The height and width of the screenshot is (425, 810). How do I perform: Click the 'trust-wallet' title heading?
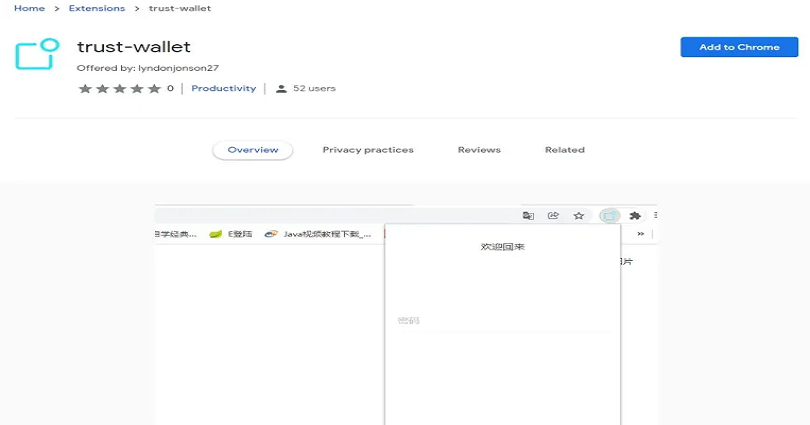(134, 47)
